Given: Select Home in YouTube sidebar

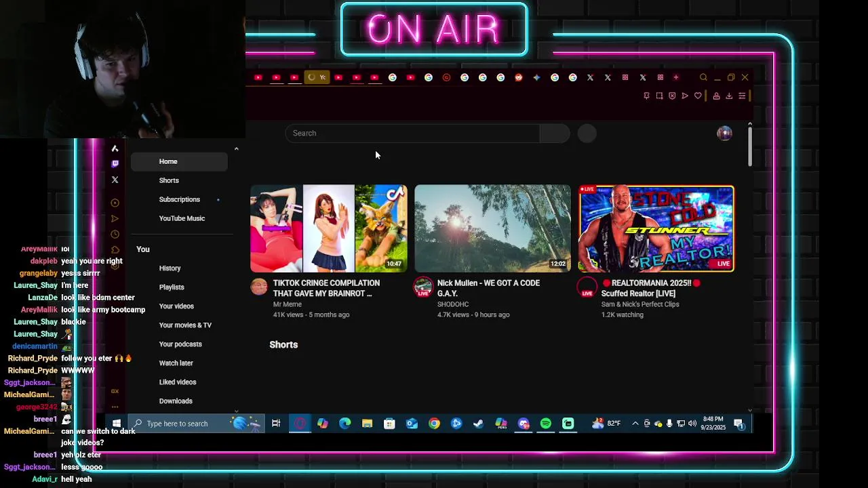Looking at the screenshot, I should [x=179, y=161].
